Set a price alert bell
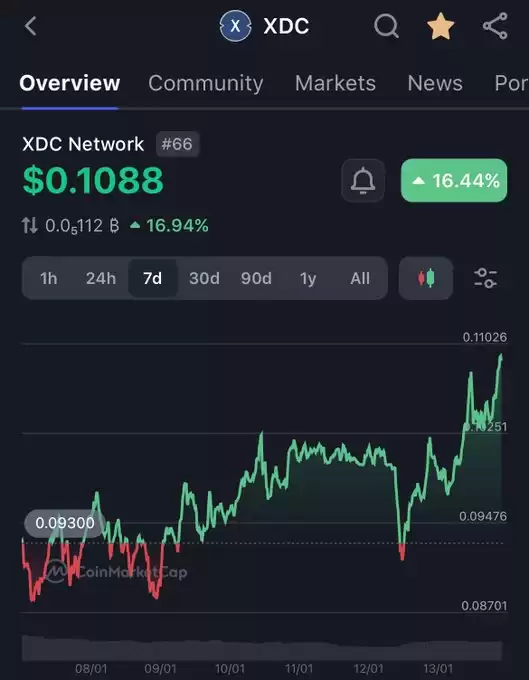This screenshot has width=529, height=680. [x=363, y=180]
